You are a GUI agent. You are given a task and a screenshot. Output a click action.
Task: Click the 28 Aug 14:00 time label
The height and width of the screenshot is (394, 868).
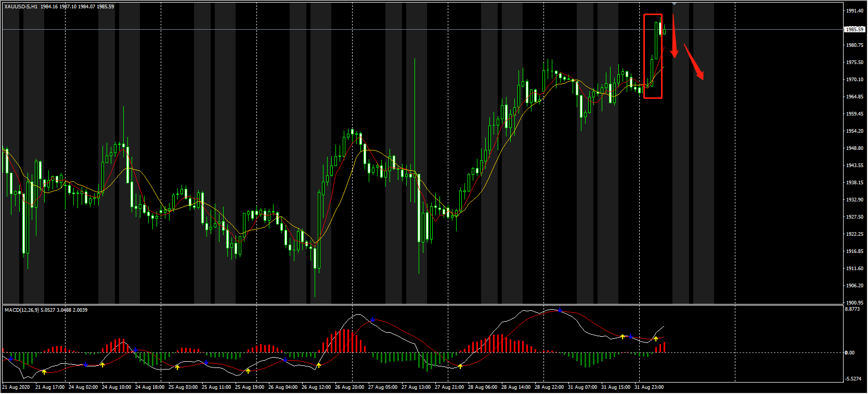(x=516, y=387)
